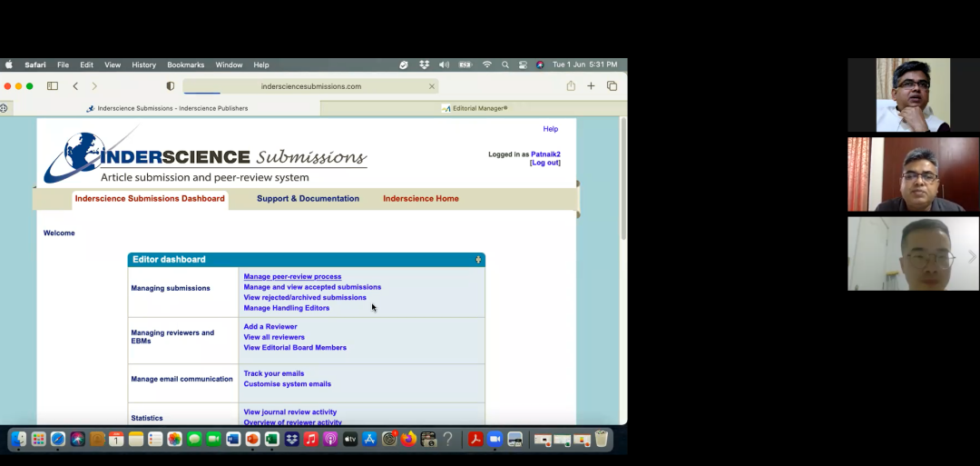
Task: Click the Wi-Fi icon in menu bar
Action: point(487,64)
